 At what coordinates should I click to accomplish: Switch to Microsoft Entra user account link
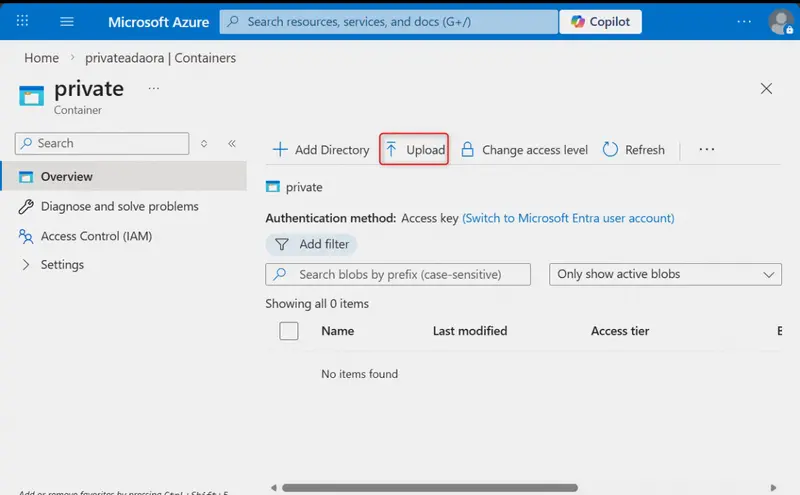pyautogui.click(x=568, y=218)
